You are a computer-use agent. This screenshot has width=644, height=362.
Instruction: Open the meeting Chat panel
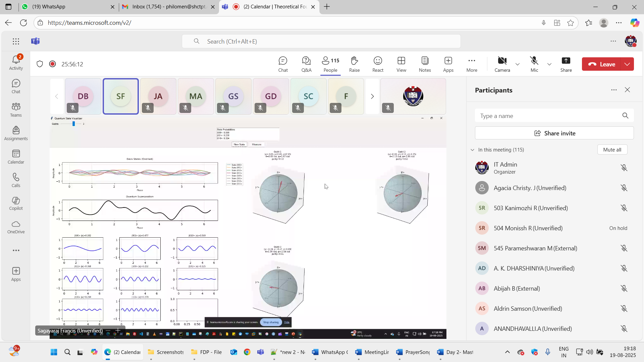pos(283,64)
